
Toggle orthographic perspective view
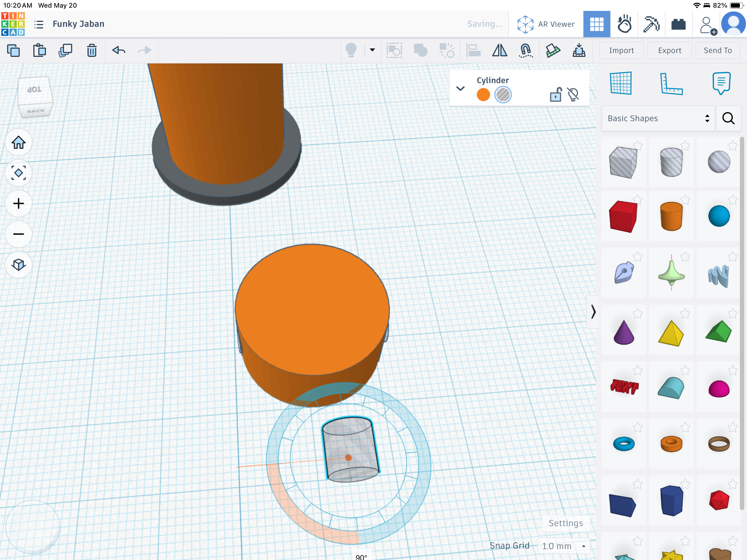click(19, 265)
